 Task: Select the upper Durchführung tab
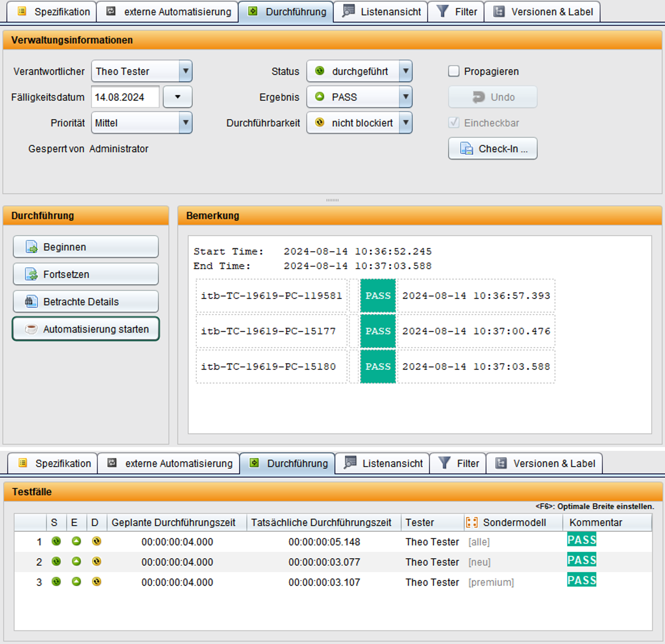[x=286, y=12]
